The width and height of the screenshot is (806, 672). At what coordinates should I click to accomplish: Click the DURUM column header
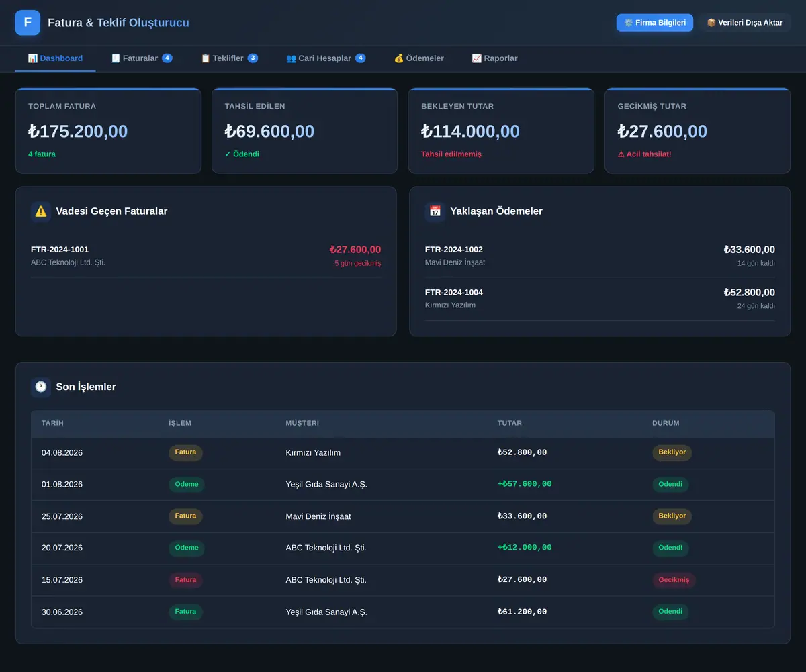coord(666,424)
